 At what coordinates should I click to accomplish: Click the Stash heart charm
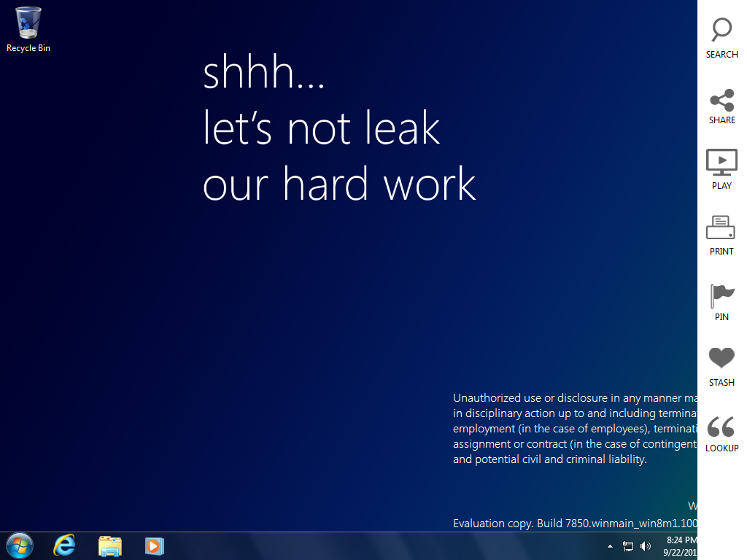(721, 367)
